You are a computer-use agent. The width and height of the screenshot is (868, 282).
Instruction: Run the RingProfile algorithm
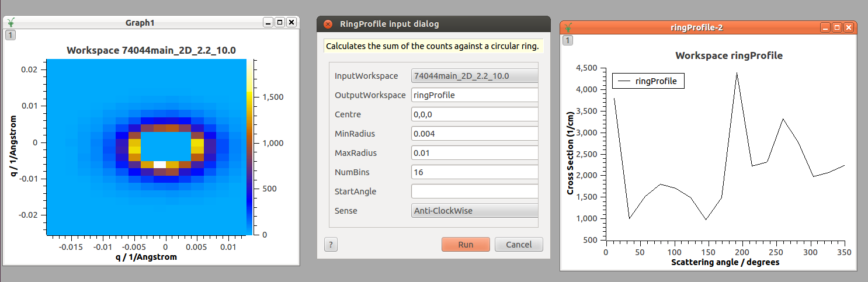tap(466, 245)
